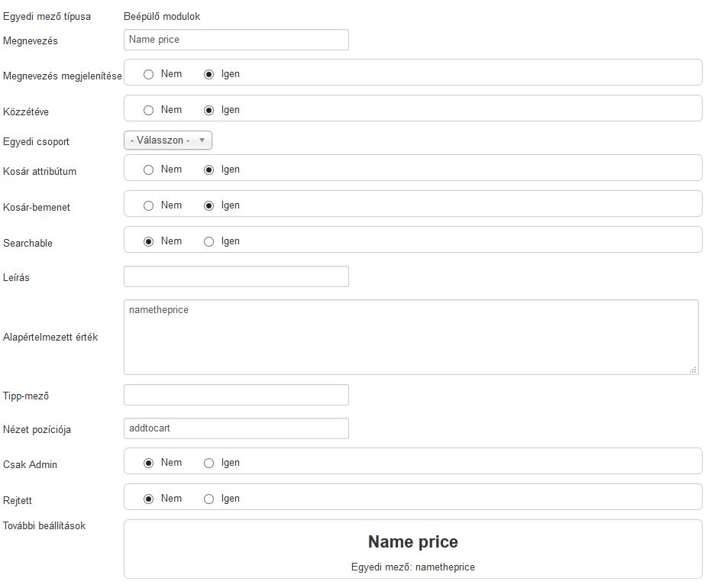Viewport: 708px width, 588px height.
Task: Focus the Alapértelmezett érték textarea
Action: pos(410,337)
